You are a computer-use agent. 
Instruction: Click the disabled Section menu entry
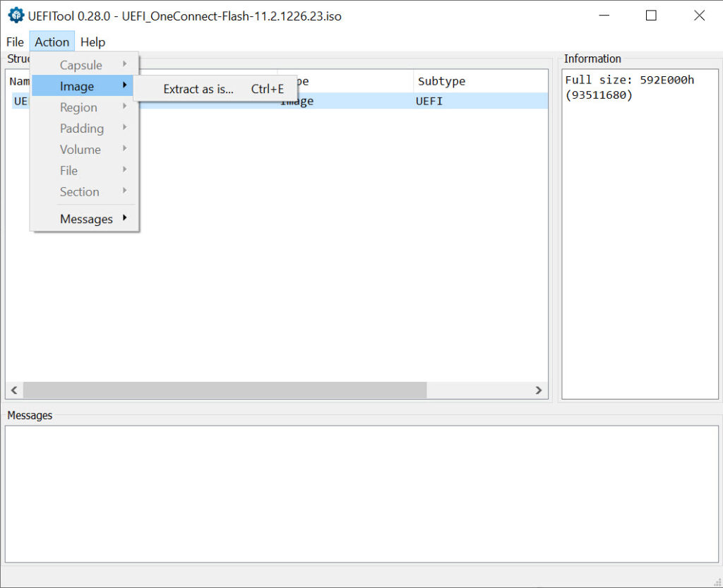coord(85,192)
